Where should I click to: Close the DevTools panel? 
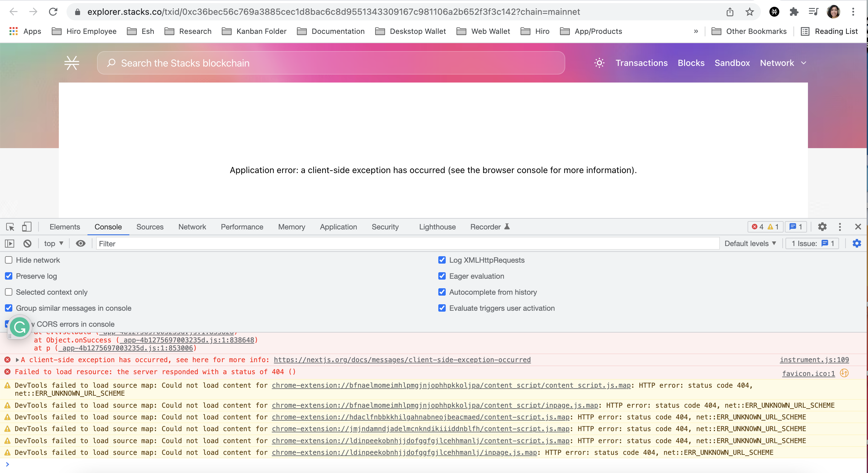pos(858,227)
